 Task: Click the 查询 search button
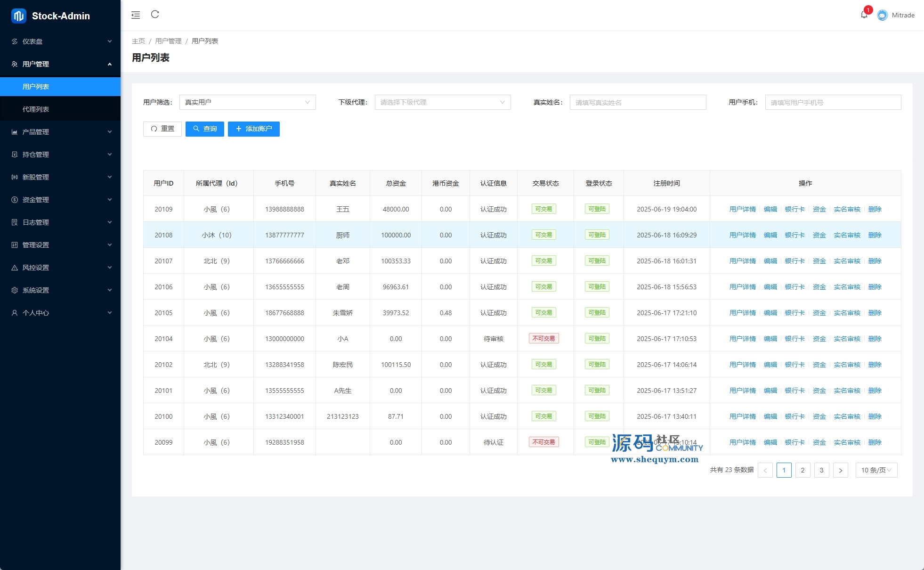205,129
